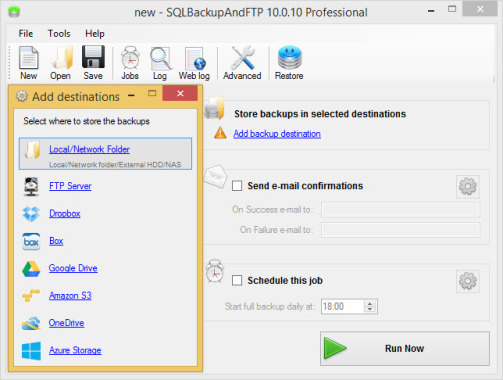Click the 18:00 backup time field
Viewport: 503px width, 380px height.
pyautogui.click(x=343, y=306)
